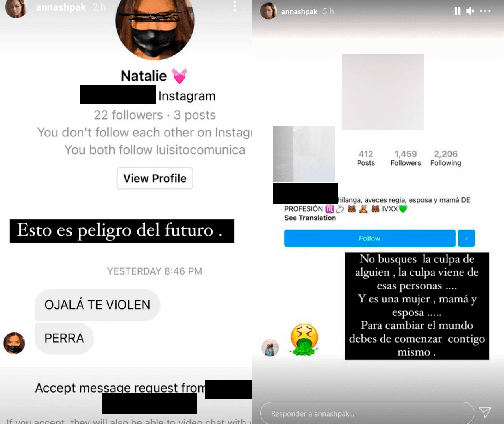The width and height of the screenshot is (504, 424).
Task: Open the left story's vertical three-dot menu
Action: click(235, 6)
